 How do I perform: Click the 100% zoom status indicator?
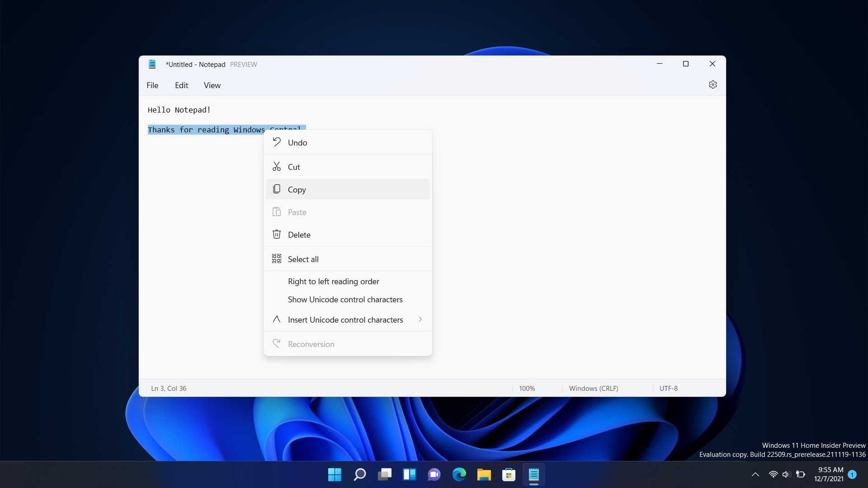[527, 389]
